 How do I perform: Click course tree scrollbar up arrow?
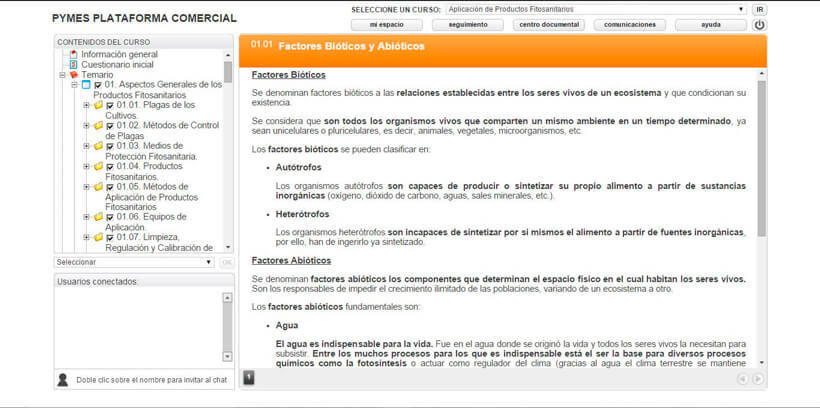point(227,54)
